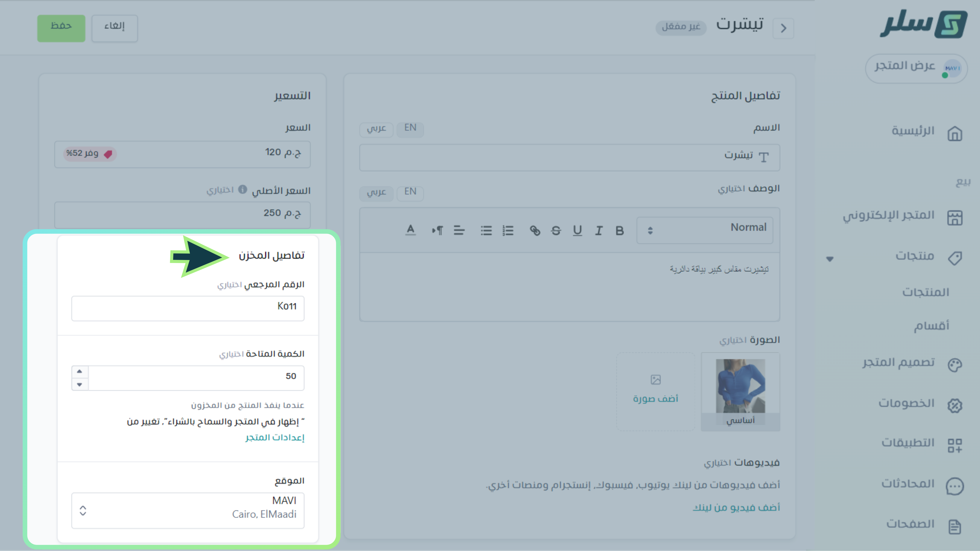Screen dimensions: 980x551
Task: Open the Normal text style dropdown
Action: coord(705,230)
